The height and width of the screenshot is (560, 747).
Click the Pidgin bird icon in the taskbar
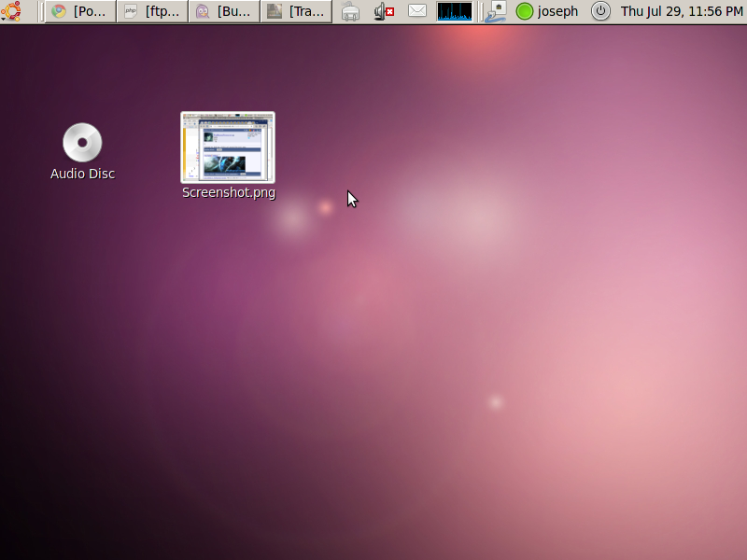(203, 11)
